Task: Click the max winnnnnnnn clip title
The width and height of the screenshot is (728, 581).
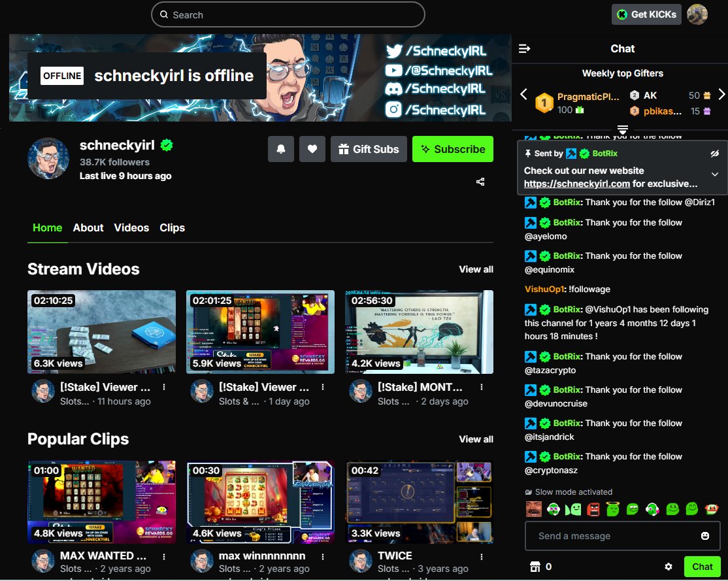Action: [262, 556]
